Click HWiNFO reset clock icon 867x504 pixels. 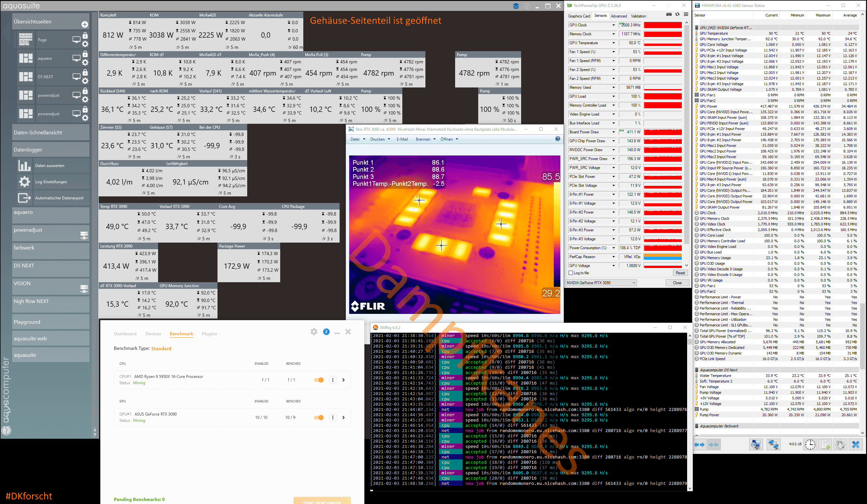(x=810, y=445)
